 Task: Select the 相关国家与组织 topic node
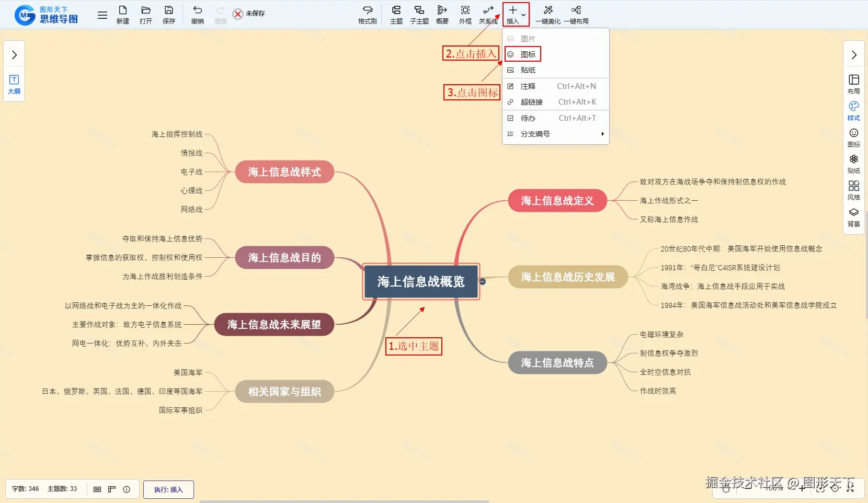pos(284,392)
